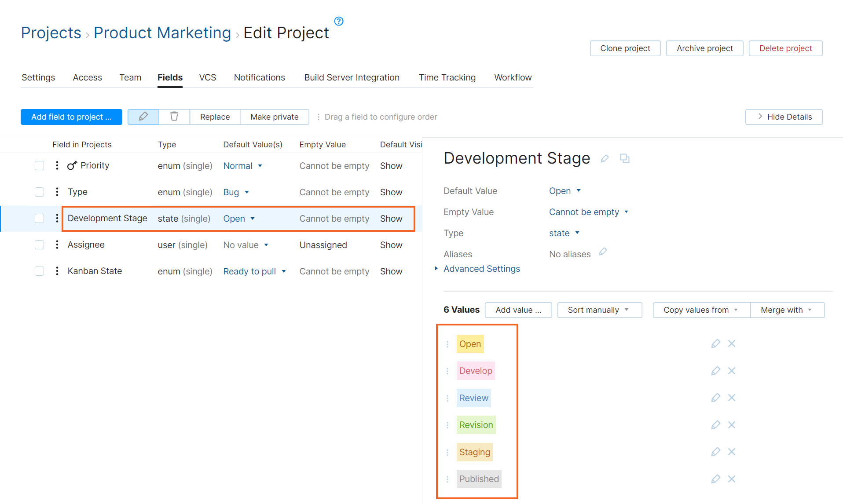
Task: Open the Product Marketing breadcrumb link
Action: (x=162, y=33)
